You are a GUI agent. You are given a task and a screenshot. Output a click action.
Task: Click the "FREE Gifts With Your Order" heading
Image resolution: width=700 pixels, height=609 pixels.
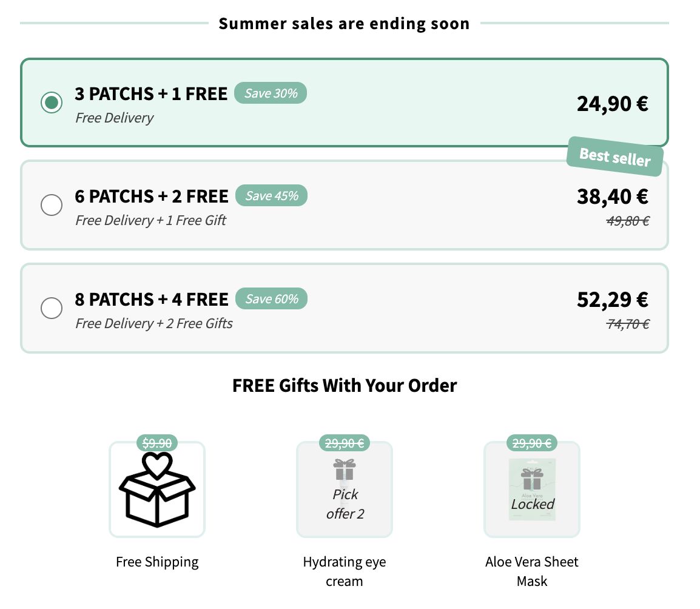tap(344, 385)
